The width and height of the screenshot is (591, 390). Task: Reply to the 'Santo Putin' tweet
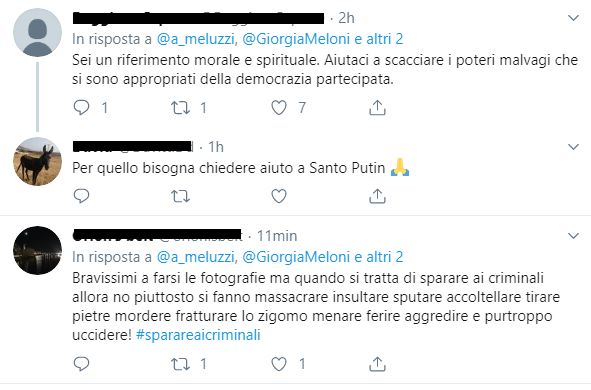[81, 196]
